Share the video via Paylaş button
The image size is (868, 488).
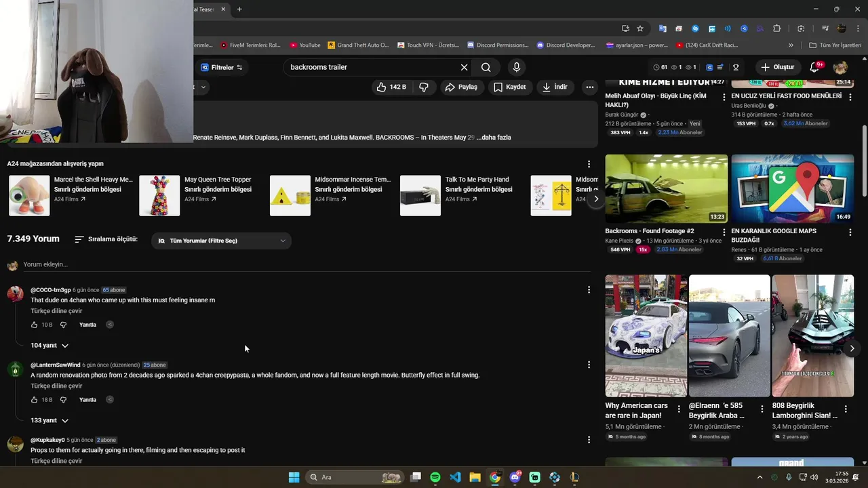pyautogui.click(x=461, y=87)
